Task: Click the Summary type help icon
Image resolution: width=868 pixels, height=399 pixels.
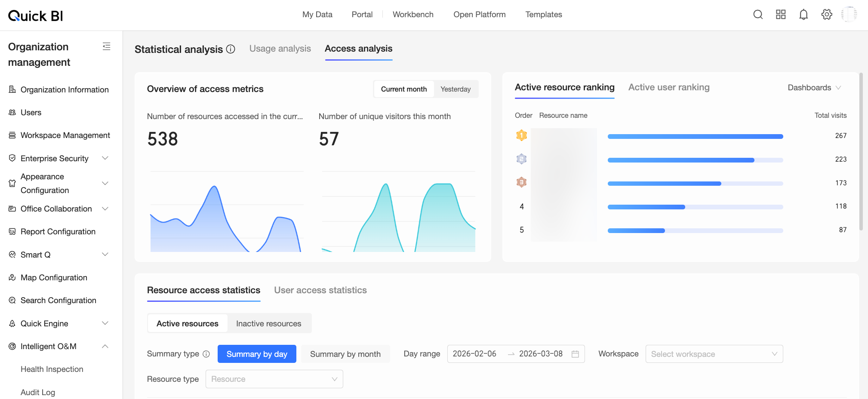Action: pos(206,354)
